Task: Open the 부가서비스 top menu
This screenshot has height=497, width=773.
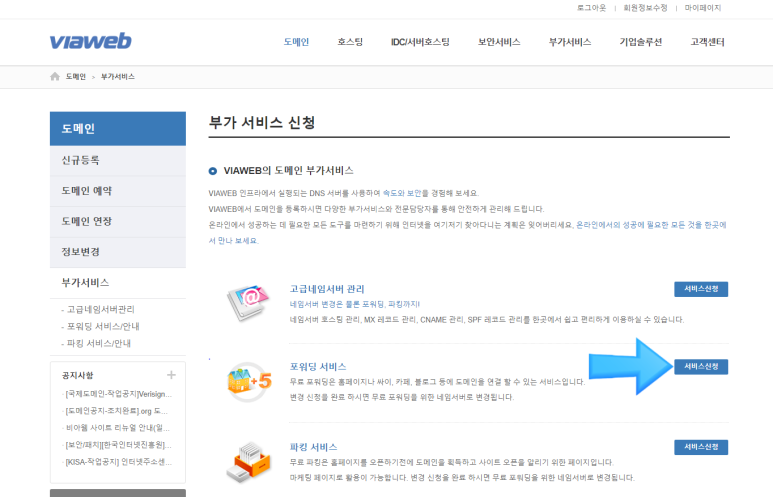Action: [570, 42]
